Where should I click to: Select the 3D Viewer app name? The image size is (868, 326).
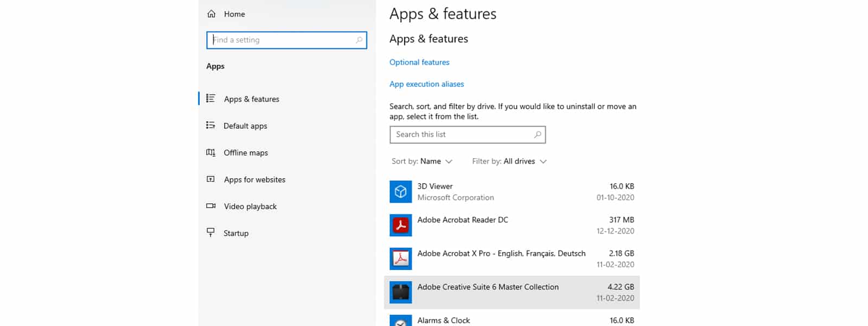coord(435,186)
